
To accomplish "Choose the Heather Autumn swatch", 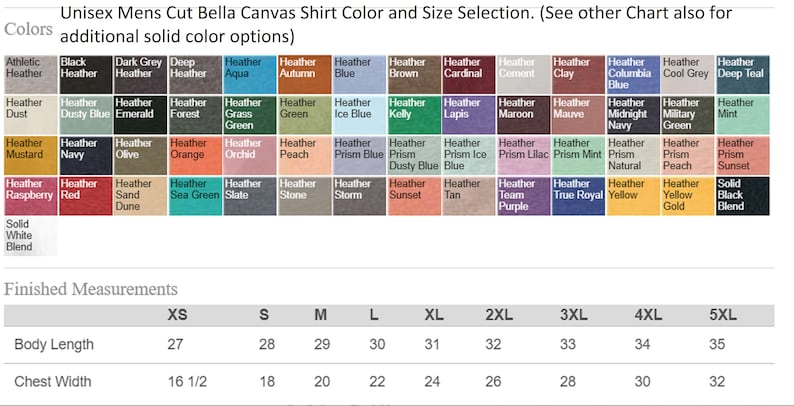I will 305,74.
